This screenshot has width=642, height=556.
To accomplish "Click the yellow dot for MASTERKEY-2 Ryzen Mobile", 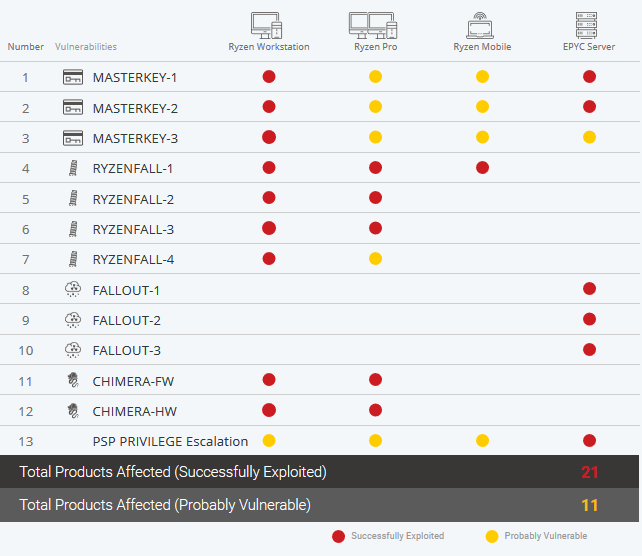I will pos(482,107).
